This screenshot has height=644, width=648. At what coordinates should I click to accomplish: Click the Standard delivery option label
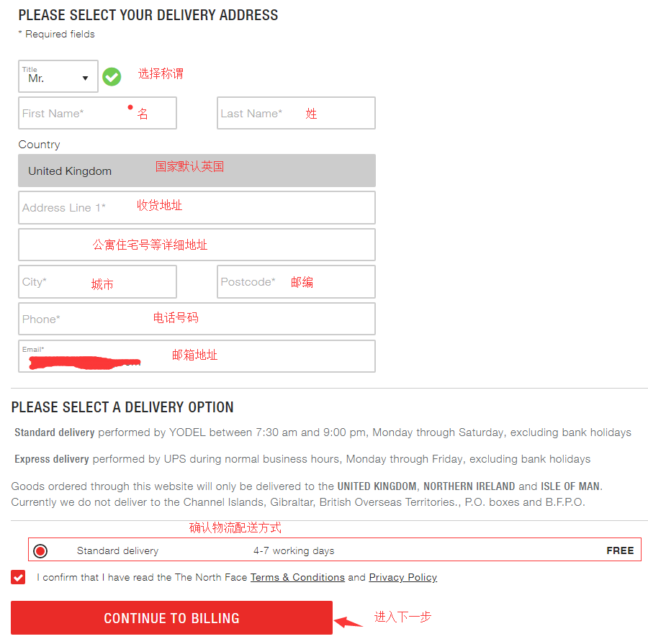pyautogui.click(x=117, y=551)
